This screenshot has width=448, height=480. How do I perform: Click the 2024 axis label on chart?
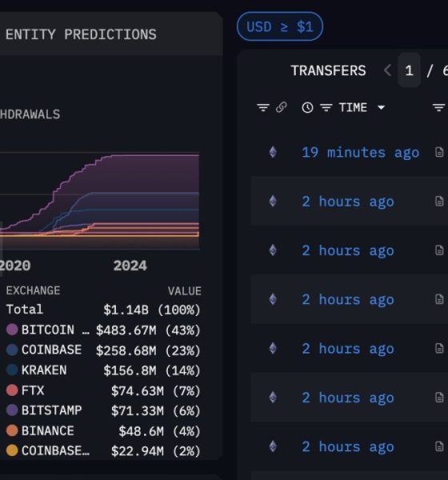point(130,266)
